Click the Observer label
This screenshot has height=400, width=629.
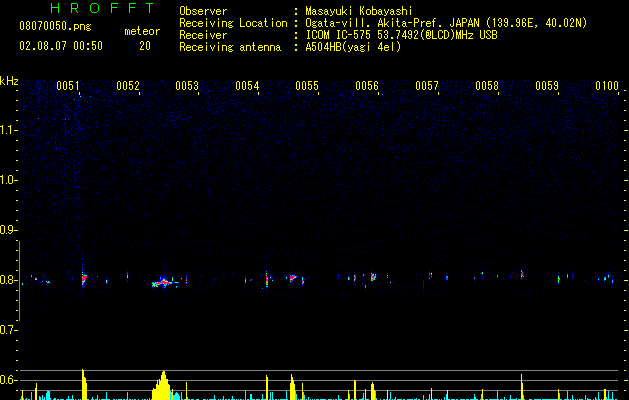203,11
